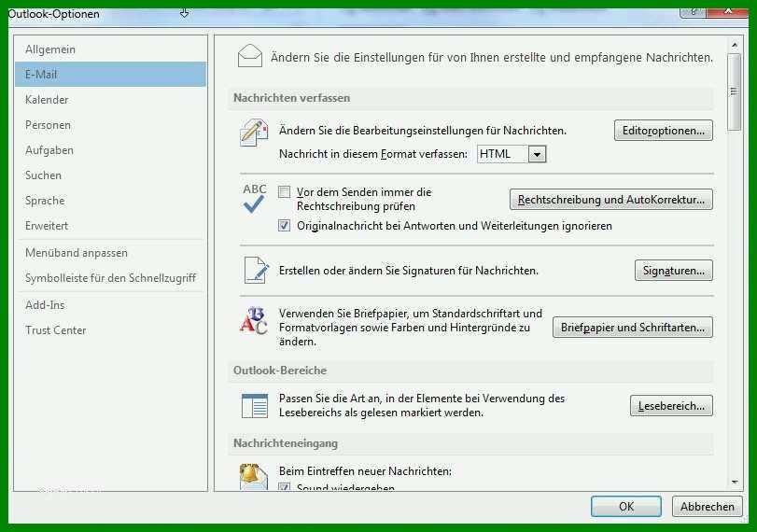Open the message format HTML dropdown
Viewport: 757px width, 532px height.
coord(537,155)
